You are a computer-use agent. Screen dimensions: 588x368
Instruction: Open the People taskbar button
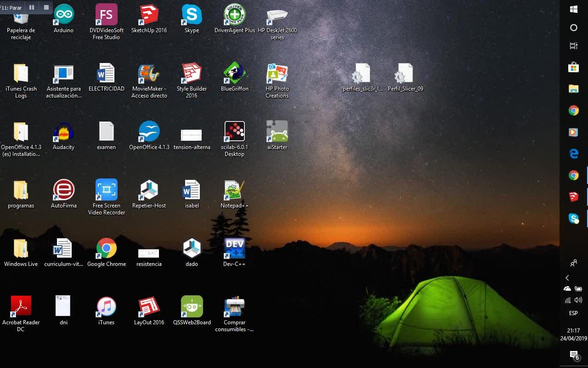[574, 264]
